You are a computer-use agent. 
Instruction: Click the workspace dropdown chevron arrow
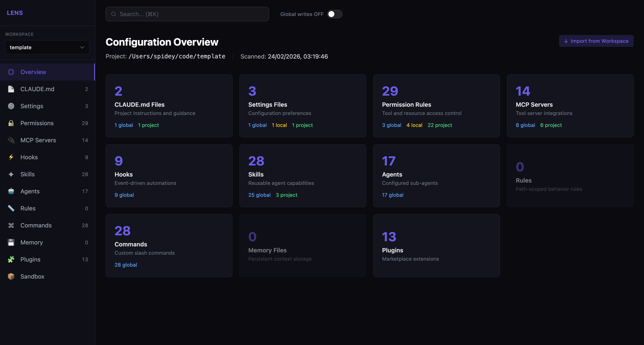(x=82, y=47)
